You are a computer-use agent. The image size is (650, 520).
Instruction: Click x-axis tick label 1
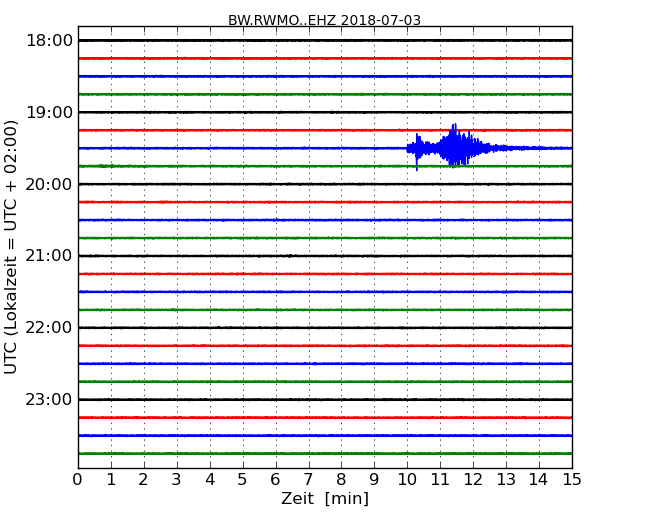click(x=111, y=479)
